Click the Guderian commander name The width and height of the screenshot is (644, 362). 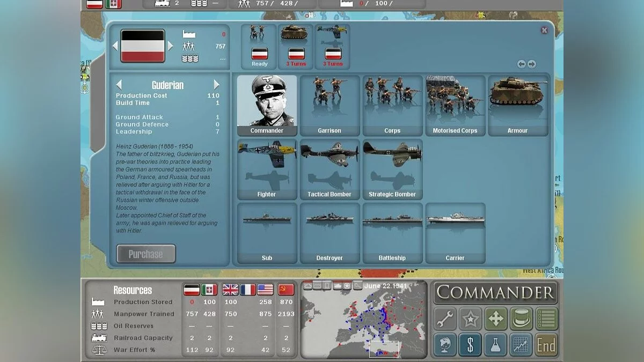coord(167,85)
